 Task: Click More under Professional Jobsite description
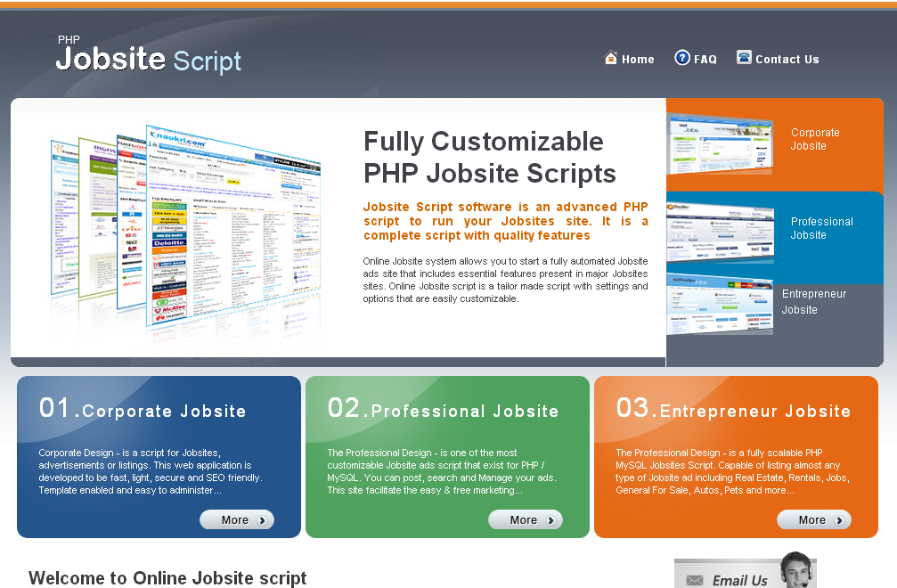click(526, 519)
